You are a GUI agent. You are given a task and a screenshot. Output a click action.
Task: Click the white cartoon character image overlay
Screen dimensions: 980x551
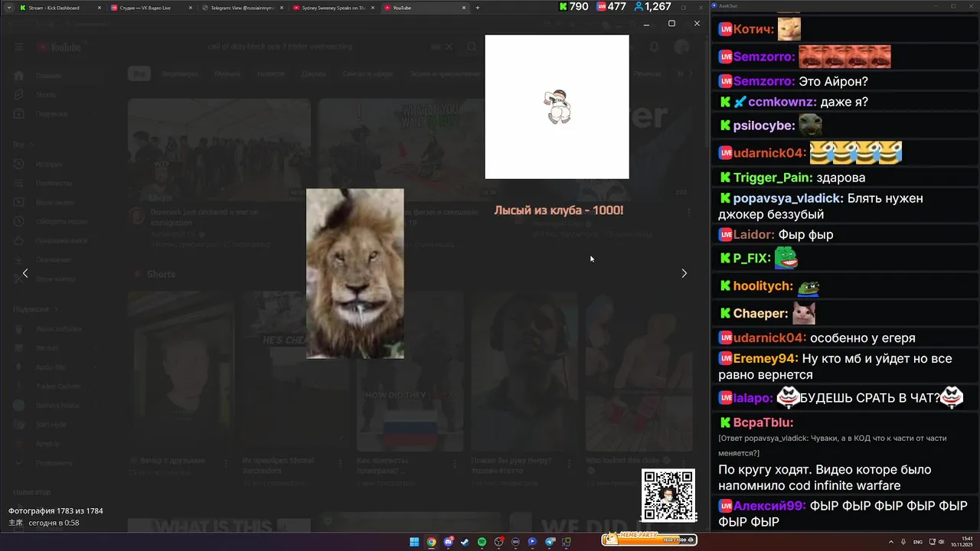[557, 106]
